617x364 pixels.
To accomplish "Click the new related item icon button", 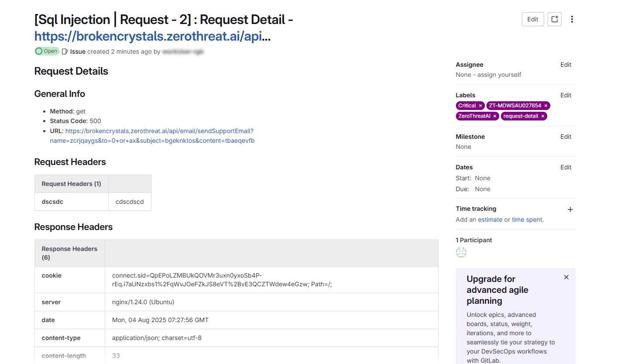I will [555, 19].
